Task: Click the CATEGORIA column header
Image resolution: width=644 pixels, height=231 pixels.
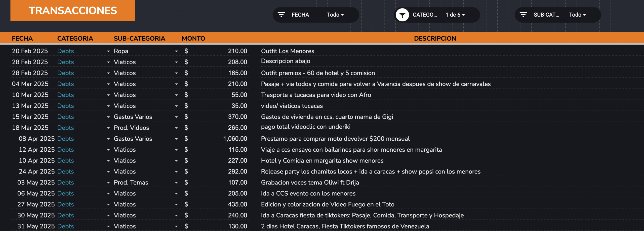Action: [75, 38]
